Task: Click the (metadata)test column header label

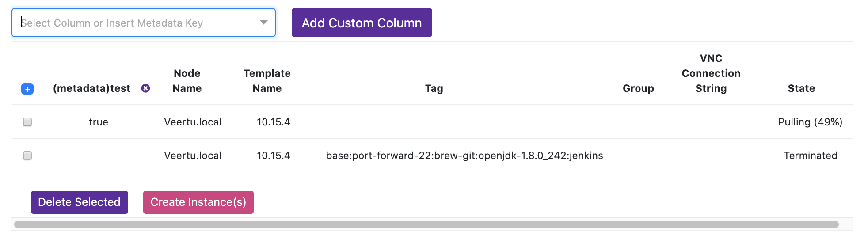Action: [91, 88]
